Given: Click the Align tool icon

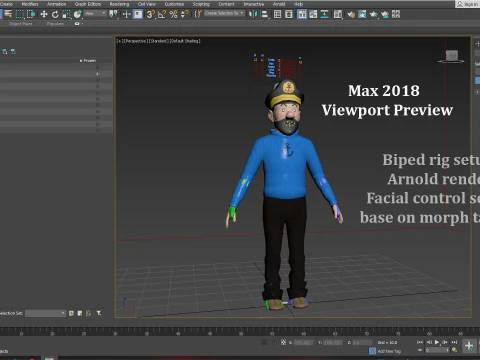Looking at the screenshot, I should tap(265, 14).
